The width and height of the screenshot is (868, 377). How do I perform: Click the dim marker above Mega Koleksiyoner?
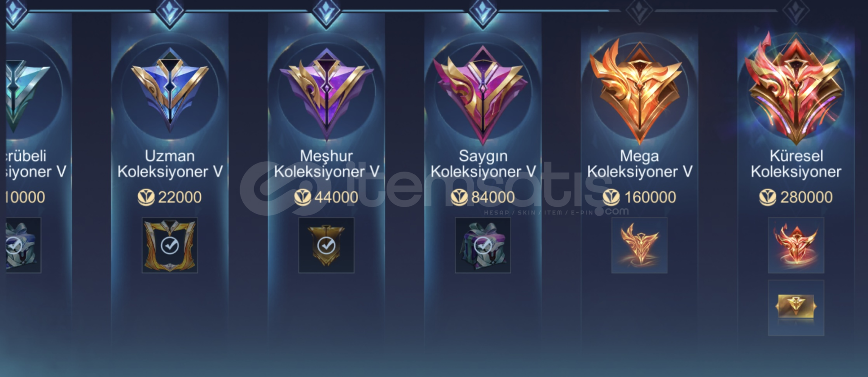tap(639, 11)
